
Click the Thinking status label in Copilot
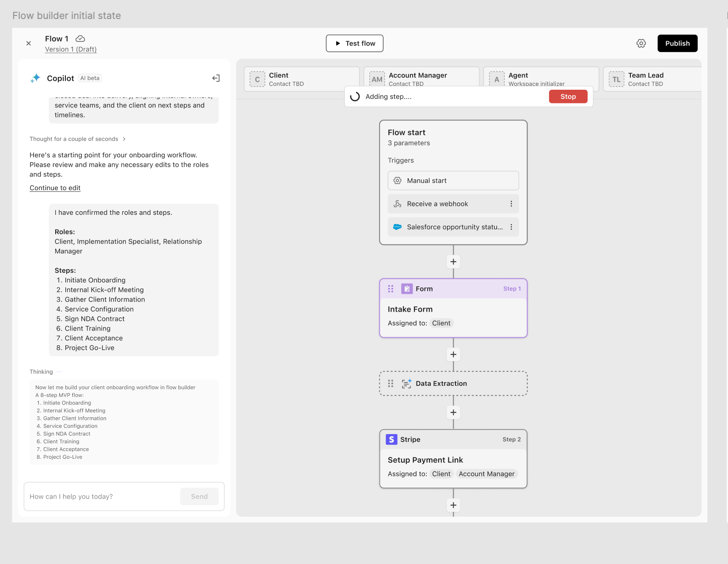tap(41, 372)
